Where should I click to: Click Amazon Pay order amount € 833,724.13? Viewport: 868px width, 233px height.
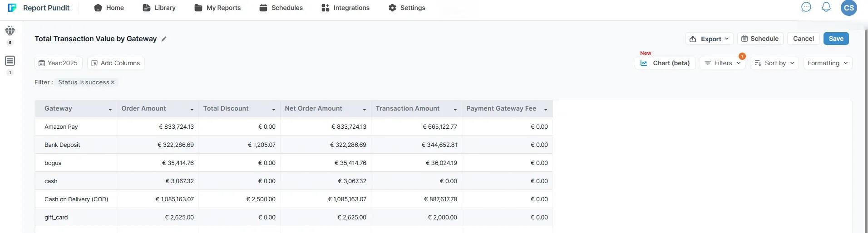click(176, 127)
